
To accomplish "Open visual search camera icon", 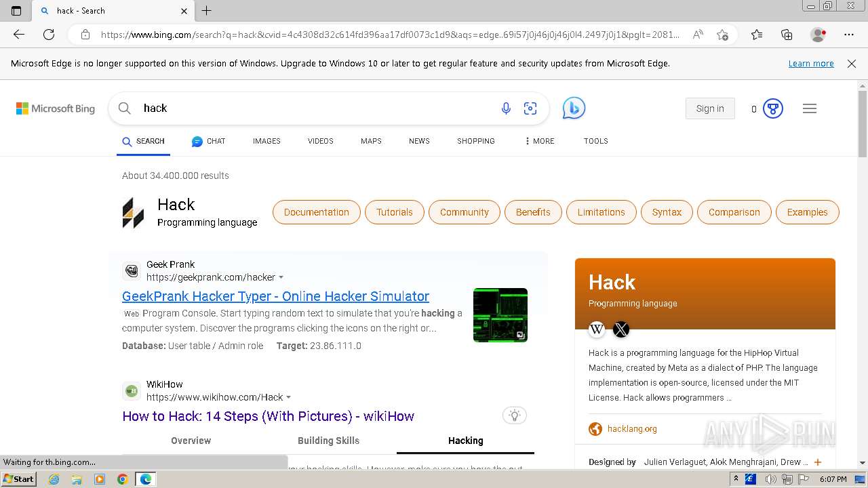I will tap(530, 108).
